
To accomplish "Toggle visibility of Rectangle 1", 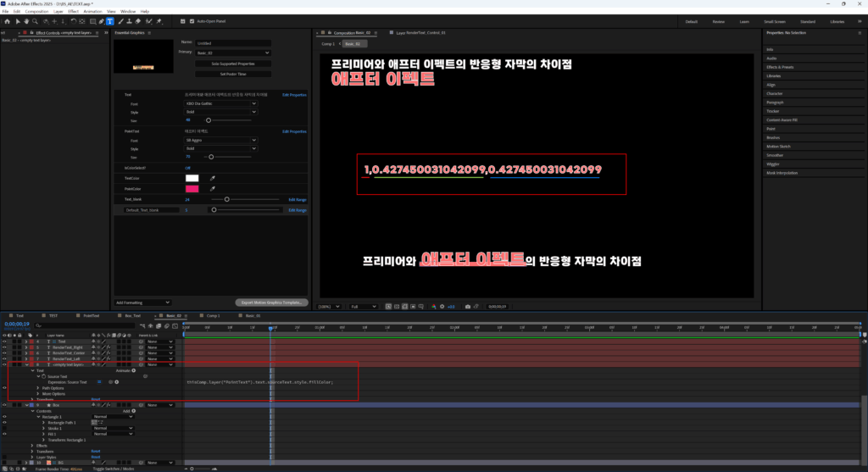I will 4,417.
